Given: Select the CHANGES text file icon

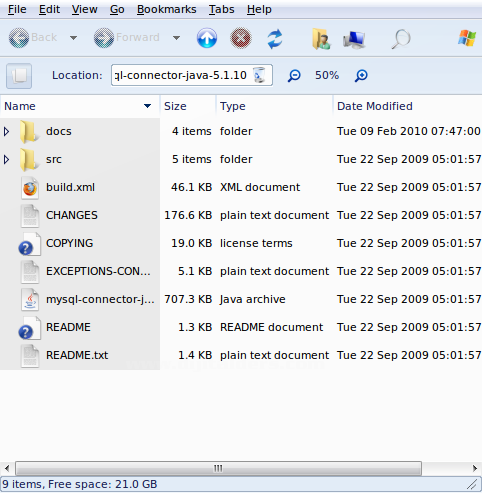Looking at the screenshot, I should coord(30,216).
